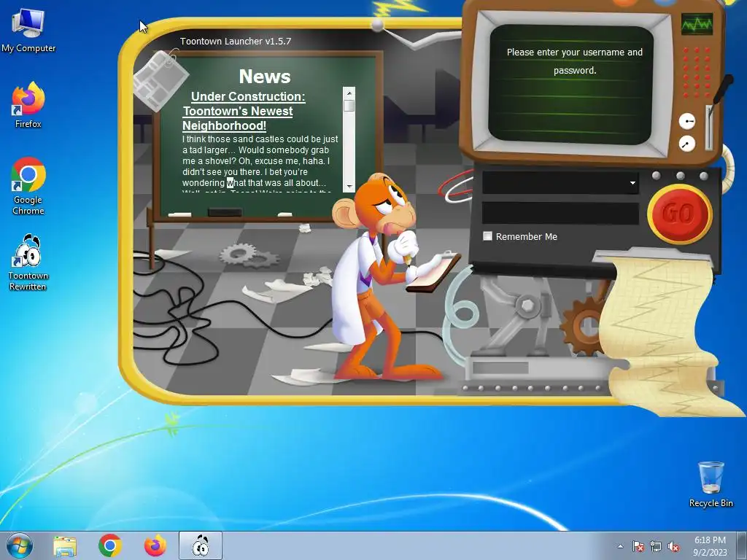Click the Toontown launcher taskbar button

tap(201, 545)
